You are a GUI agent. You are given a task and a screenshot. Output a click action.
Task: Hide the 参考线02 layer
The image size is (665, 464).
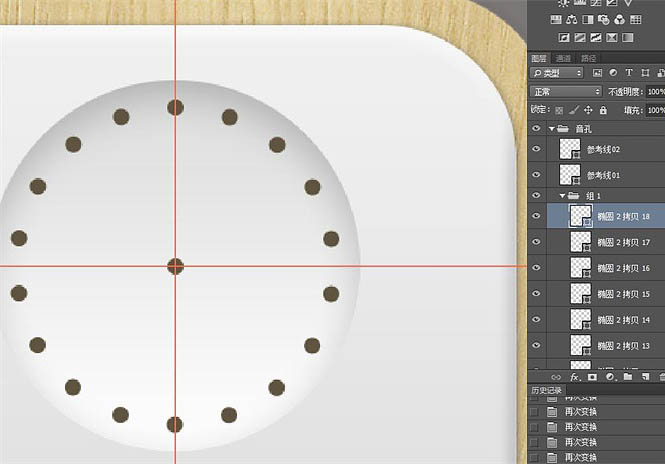(x=537, y=149)
